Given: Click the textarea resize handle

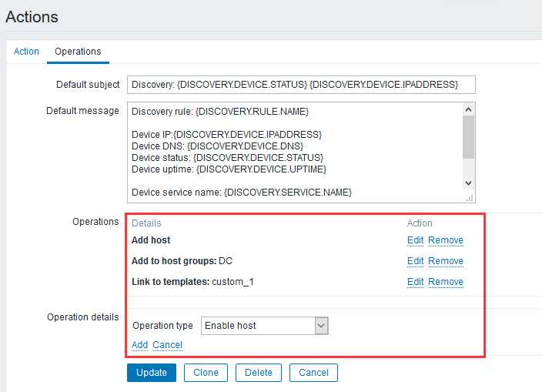Looking at the screenshot, I should click(470, 198).
